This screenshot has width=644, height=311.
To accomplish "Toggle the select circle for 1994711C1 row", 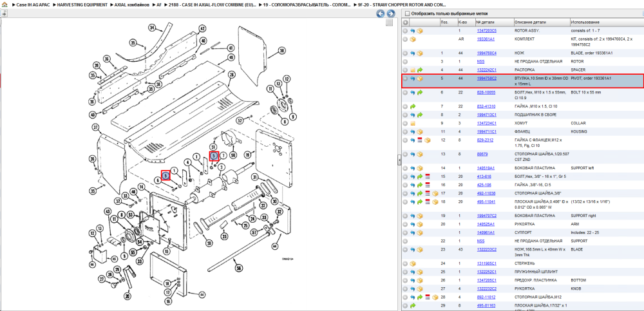I will (405, 132).
